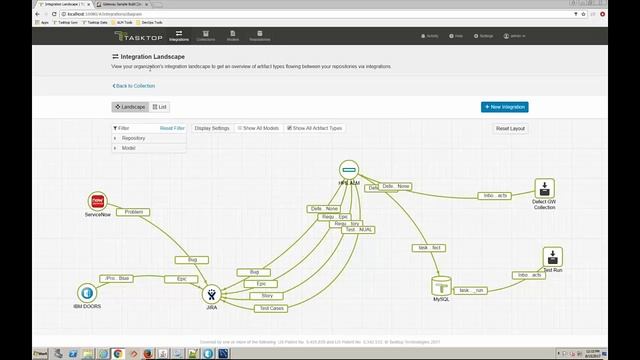
Task: Select the Problem artifact label
Action: coord(133,212)
